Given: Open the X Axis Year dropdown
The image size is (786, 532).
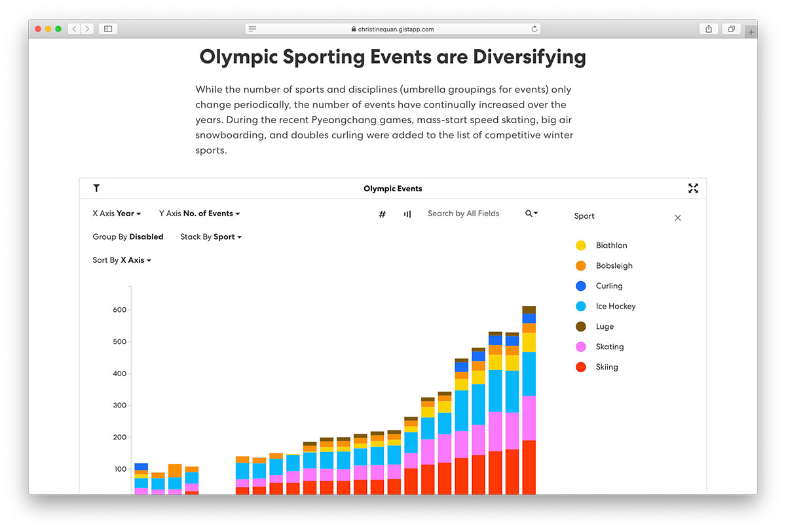Looking at the screenshot, I should point(117,214).
